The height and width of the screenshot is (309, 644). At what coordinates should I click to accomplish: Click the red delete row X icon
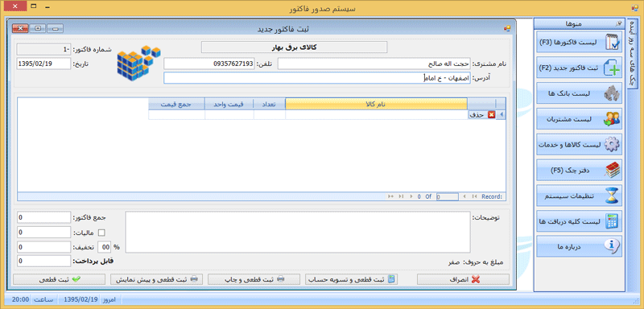click(x=491, y=115)
